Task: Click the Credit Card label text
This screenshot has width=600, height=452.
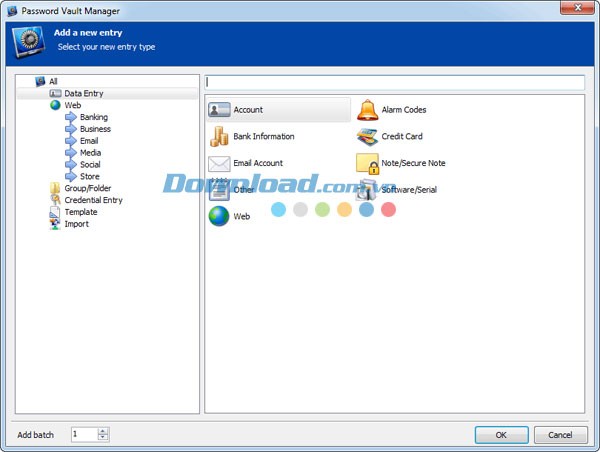Action: click(402, 137)
